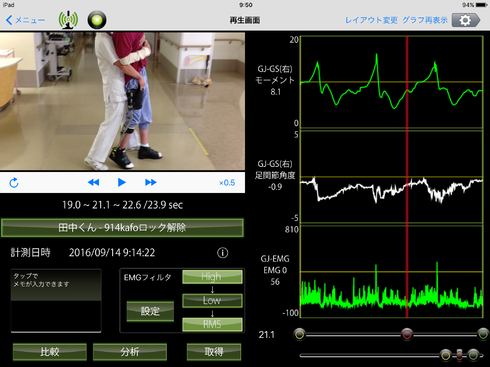This screenshot has width=490, height=367.
Task: Tap the 9:50 clock in status bar
Action: 246,5
